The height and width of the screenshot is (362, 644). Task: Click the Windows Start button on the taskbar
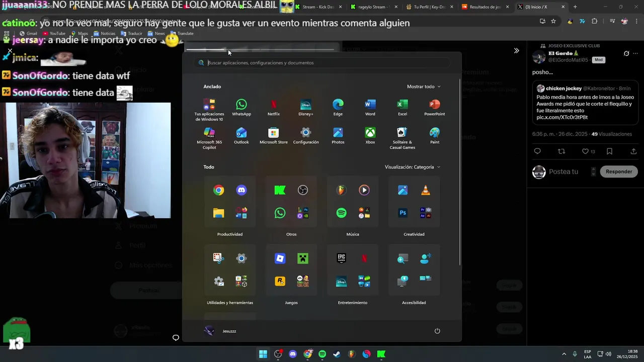click(263, 354)
